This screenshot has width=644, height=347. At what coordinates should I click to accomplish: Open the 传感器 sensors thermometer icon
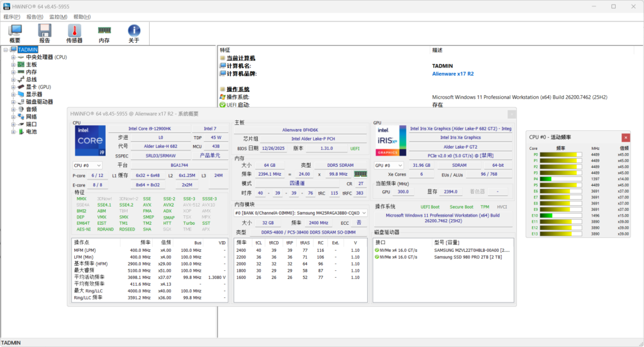point(74,33)
